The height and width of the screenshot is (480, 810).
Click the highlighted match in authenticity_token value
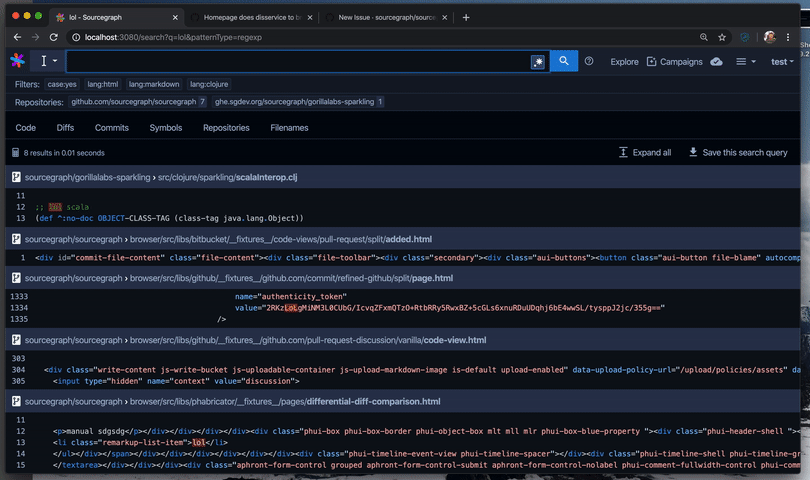[291, 308]
